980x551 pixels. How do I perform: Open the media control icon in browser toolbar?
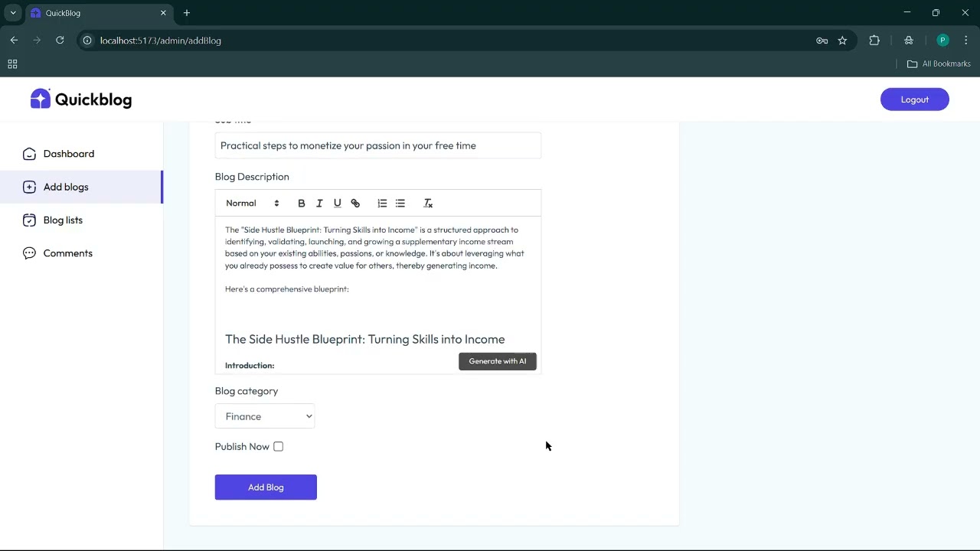click(909, 41)
